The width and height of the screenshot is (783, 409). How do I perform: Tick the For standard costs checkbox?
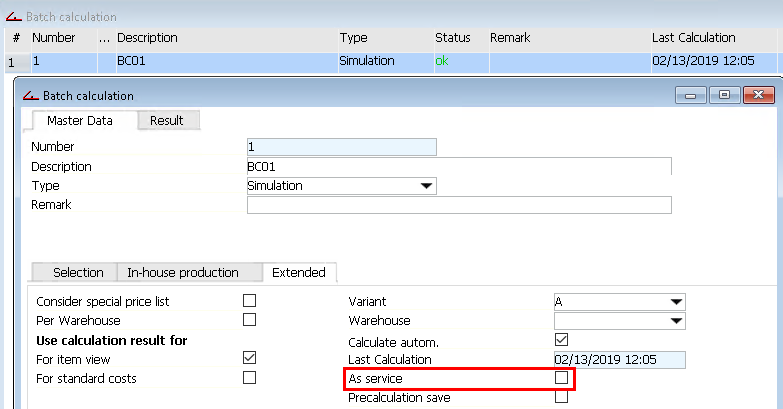tap(249, 378)
